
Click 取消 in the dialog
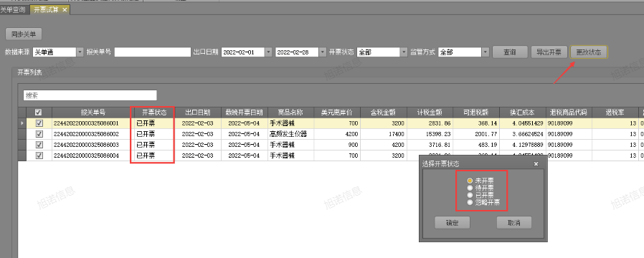(x=513, y=223)
